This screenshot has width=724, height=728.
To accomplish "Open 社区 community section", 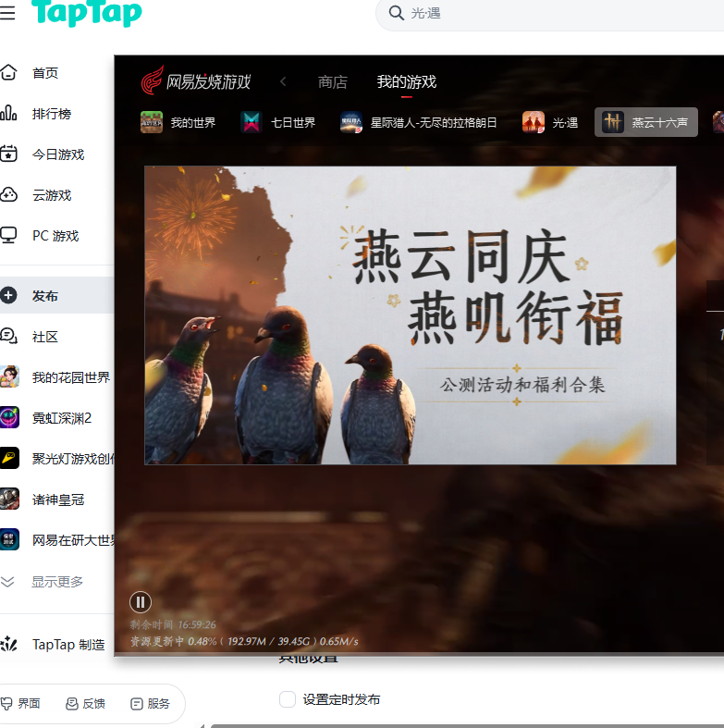I will pos(45,337).
